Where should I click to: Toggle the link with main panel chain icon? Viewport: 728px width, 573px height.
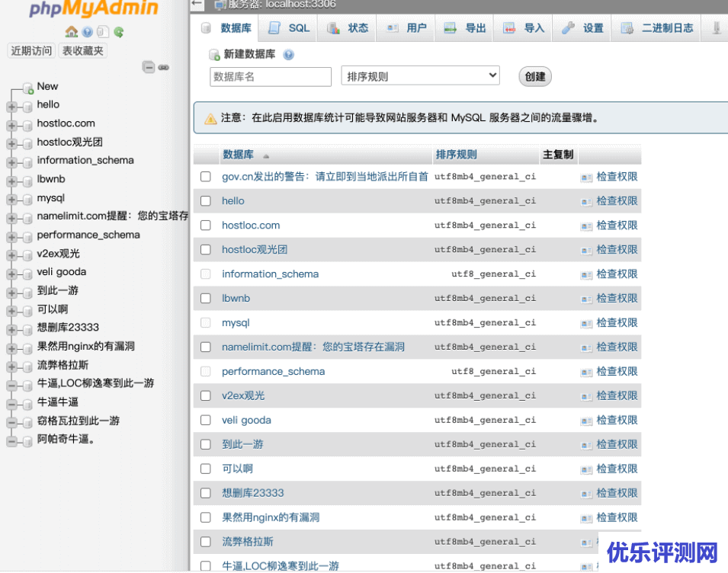163,67
